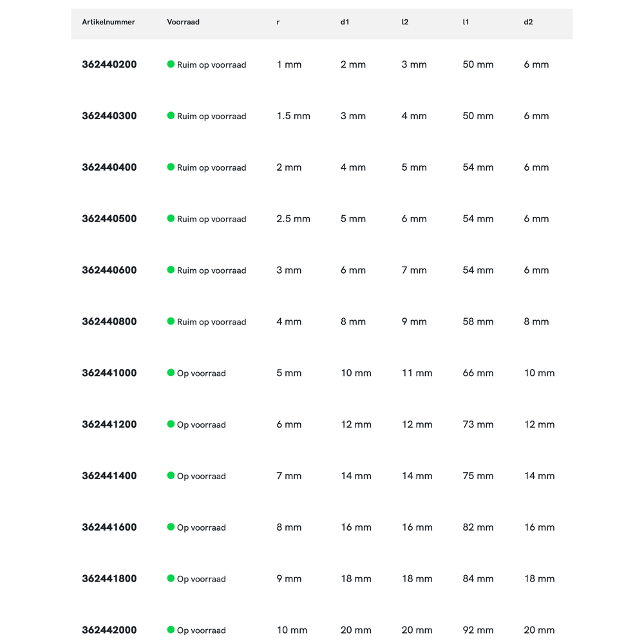Screen dimensions: 644x644
Task: Click the green stock dot for 362440200
Action: [x=171, y=64]
